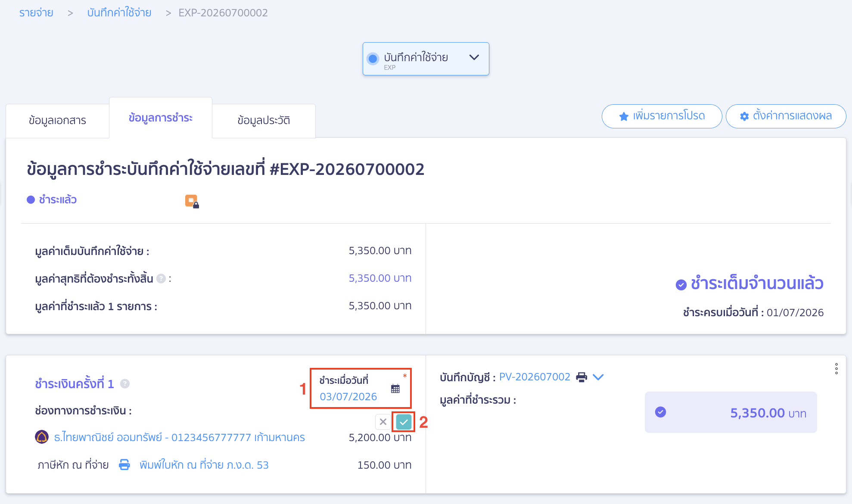Click the gear icon on display settings
Viewport: 852px width, 504px height.
point(744,116)
